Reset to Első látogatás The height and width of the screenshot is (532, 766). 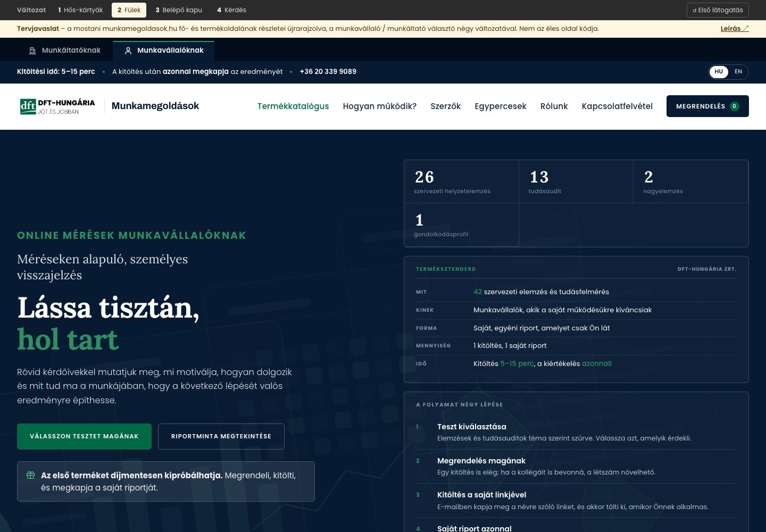[718, 10]
